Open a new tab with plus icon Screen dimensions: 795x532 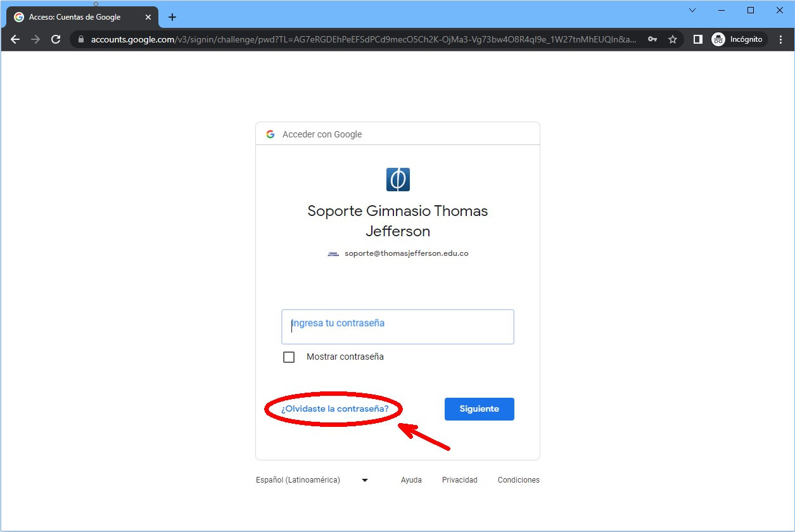[x=172, y=17]
